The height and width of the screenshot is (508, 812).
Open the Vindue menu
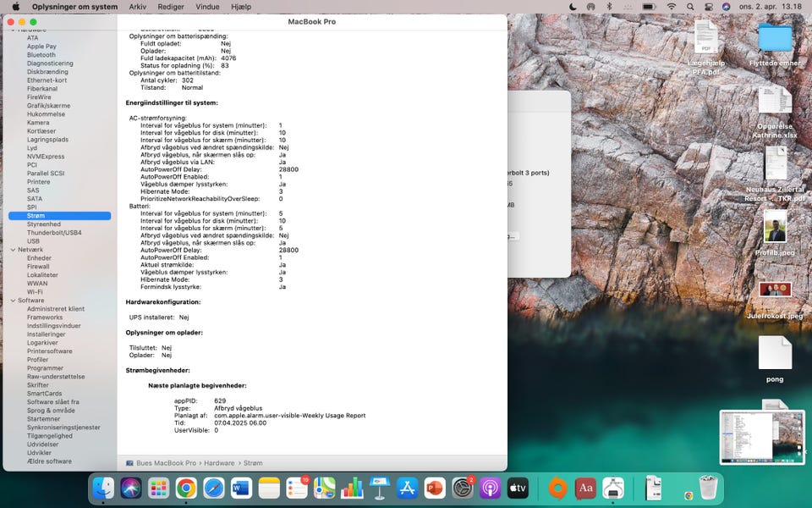pyautogui.click(x=207, y=7)
